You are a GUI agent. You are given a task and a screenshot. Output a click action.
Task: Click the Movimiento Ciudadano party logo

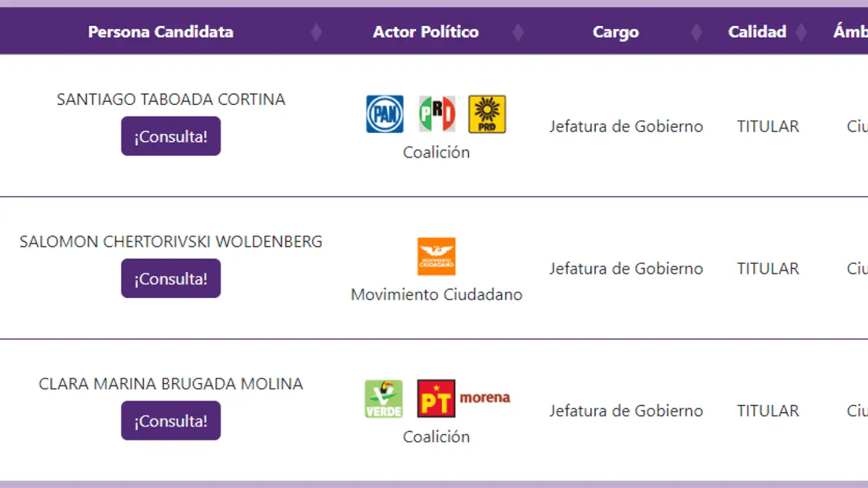(436, 257)
